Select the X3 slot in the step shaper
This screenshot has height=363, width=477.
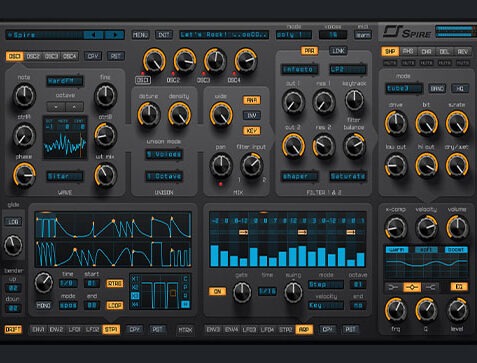point(135,296)
